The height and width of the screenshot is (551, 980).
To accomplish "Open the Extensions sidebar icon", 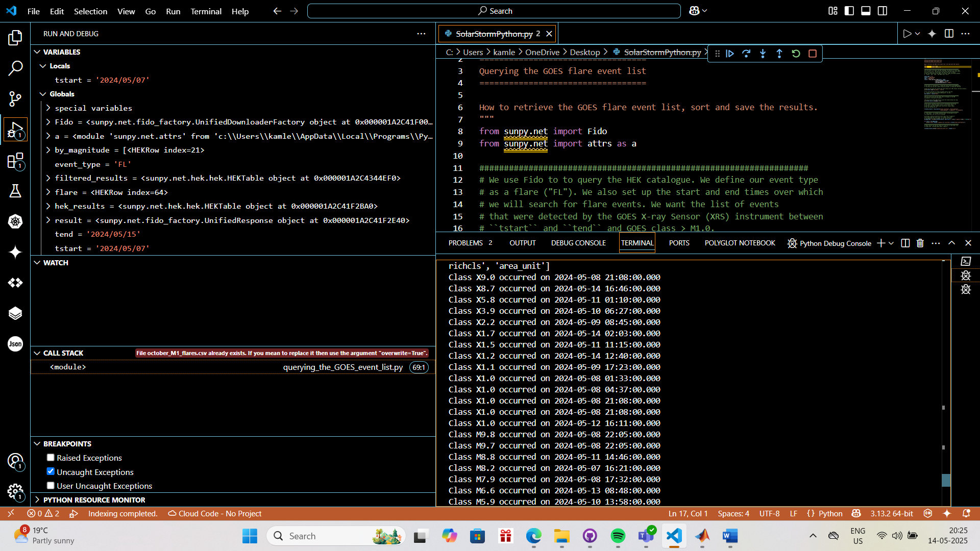I will coord(15,161).
